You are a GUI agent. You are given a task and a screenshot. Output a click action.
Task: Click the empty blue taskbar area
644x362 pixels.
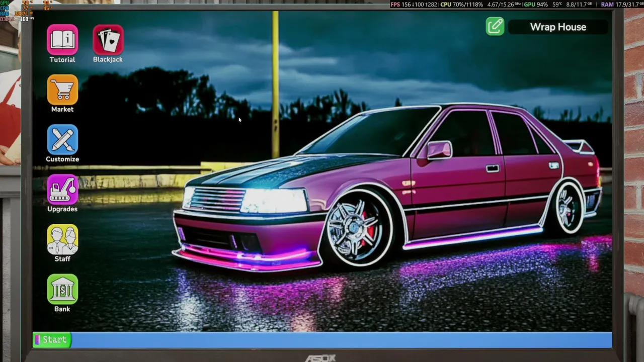[x=341, y=340]
